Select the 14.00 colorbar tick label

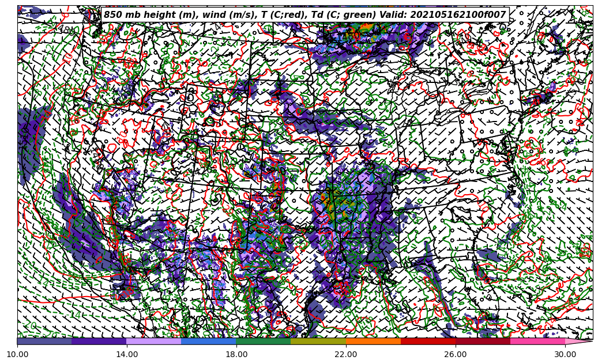127,354
